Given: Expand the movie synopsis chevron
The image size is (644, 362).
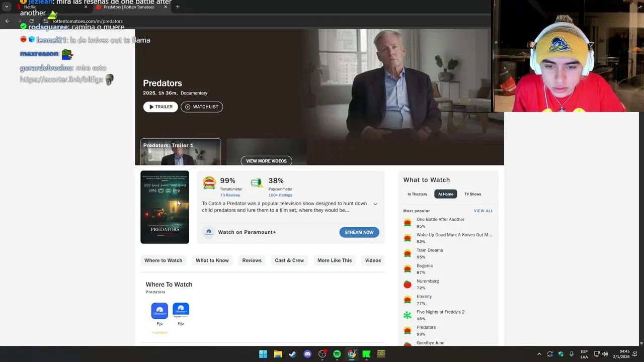Looking at the screenshot, I should coord(375,204).
